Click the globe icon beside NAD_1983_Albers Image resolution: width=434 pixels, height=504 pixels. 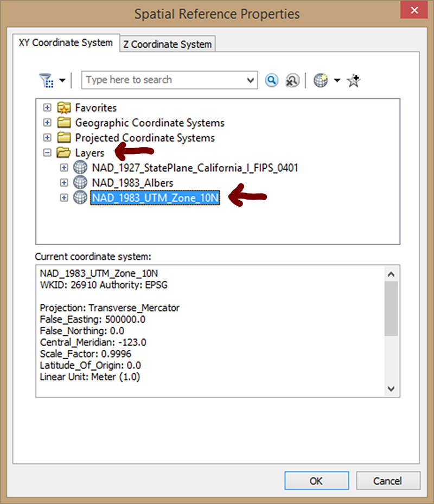tap(80, 182)
